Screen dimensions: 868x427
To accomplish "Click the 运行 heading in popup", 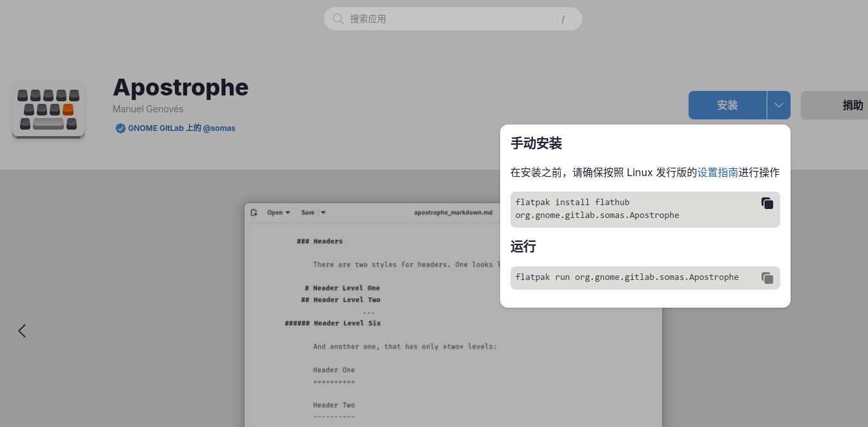I will coord(523,246).
